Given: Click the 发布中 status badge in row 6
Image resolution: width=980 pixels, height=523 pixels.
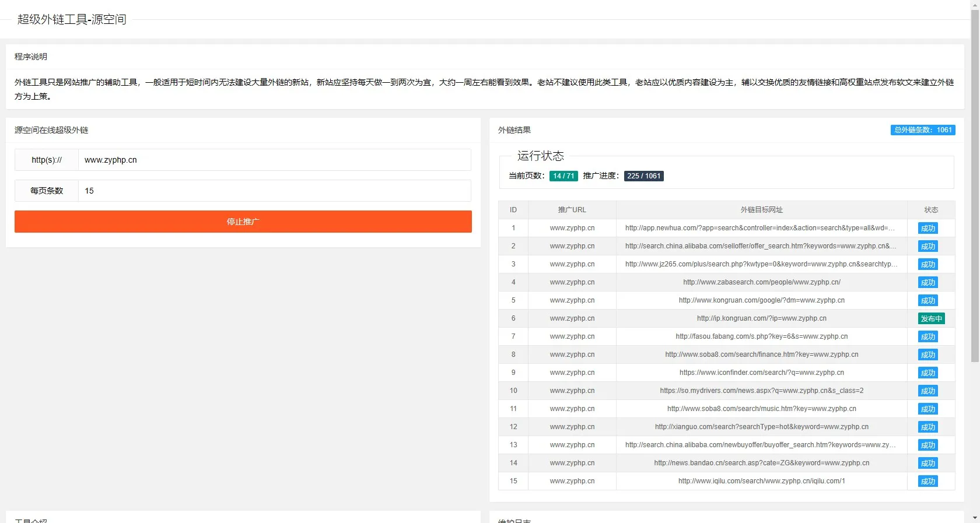Looking at the screenshot, I should point(931,318).
